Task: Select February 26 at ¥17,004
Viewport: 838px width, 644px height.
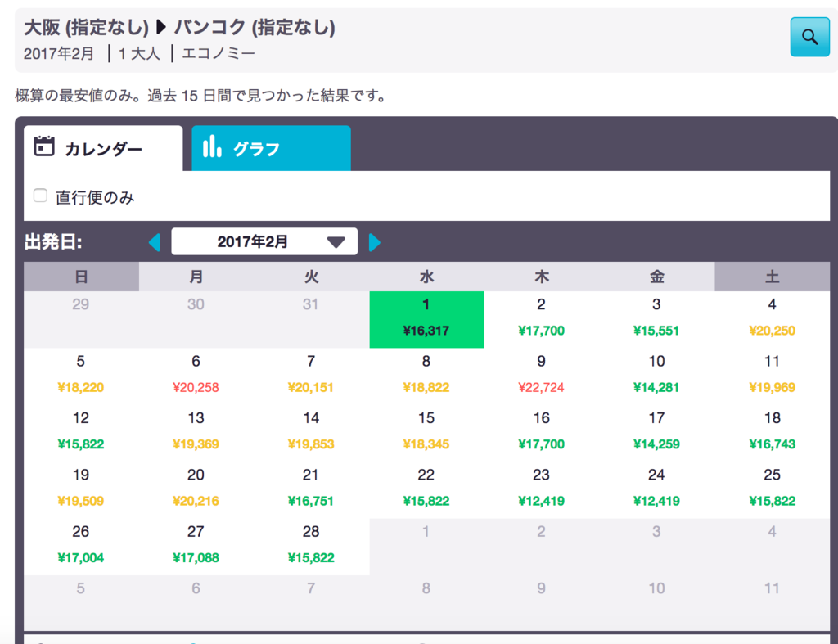Action: point(81,547)
